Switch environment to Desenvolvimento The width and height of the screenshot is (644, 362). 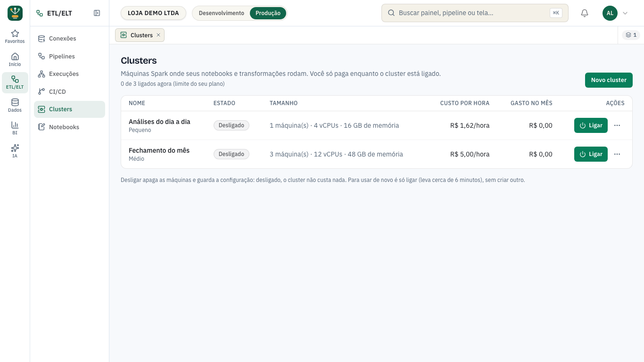pos(222,13)
